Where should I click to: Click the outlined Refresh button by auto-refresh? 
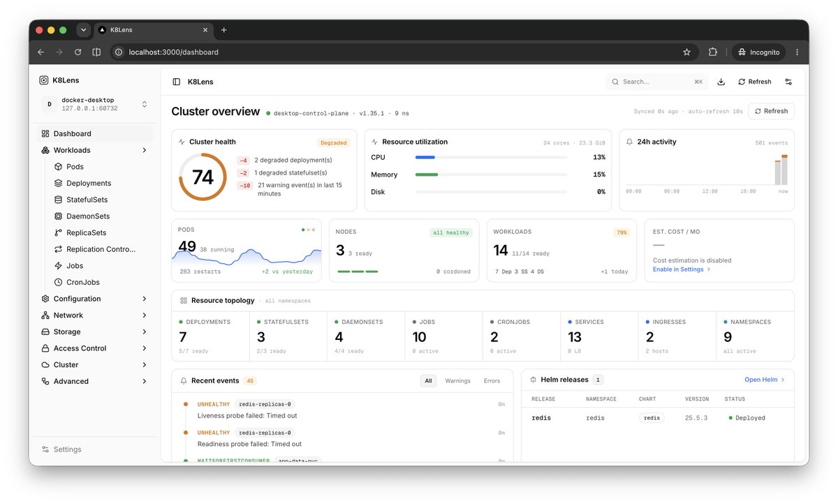[771, 111]
